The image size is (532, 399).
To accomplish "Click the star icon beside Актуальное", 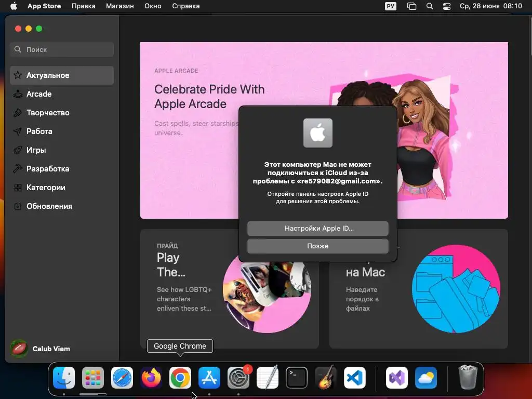I will [18, 75].
